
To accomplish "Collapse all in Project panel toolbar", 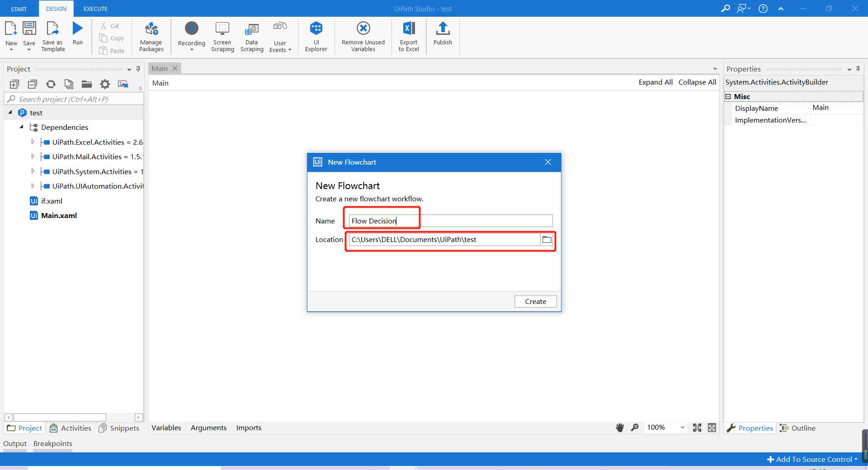I will click(x=32, y=84).
